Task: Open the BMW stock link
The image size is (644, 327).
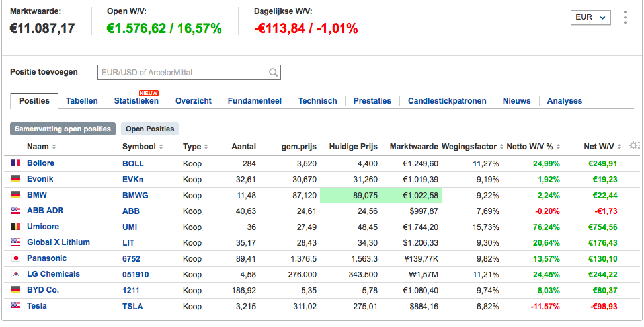Action: pyautogui.click(x=37, y=195)
